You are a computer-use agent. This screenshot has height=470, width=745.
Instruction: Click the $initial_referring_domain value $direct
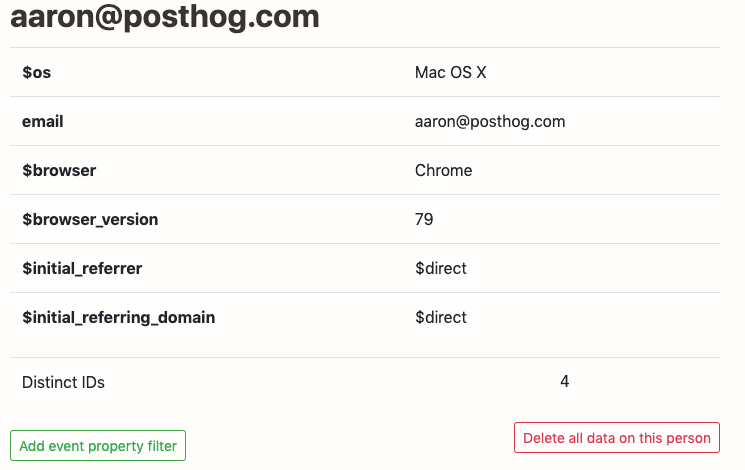pyautogui.click(x=441, y=317)
